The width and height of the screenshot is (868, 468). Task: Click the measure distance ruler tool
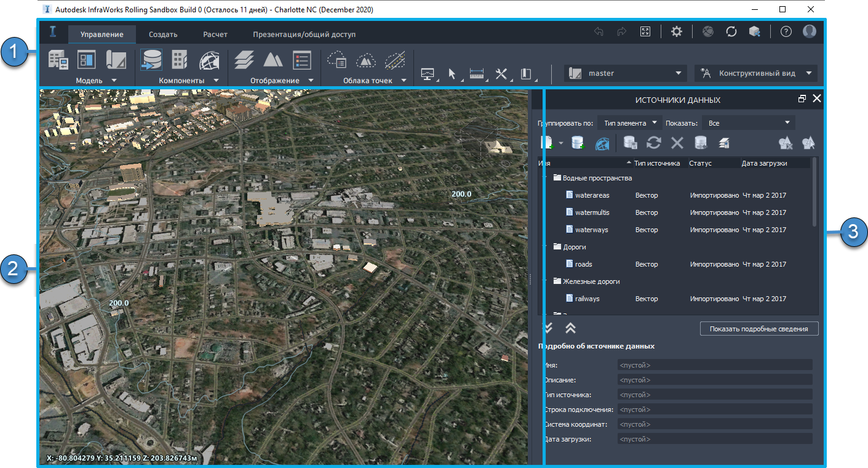(x=477, y=74)
